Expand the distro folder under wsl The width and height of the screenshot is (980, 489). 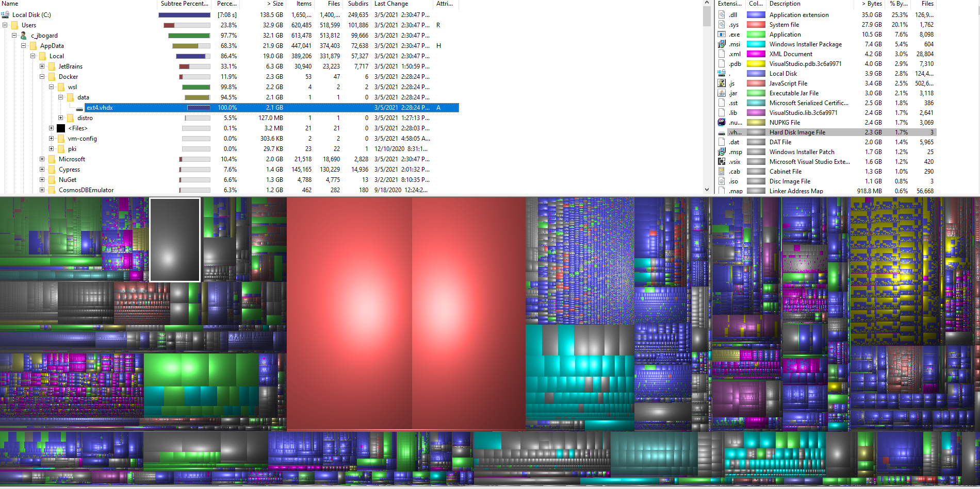pos(61,118)
